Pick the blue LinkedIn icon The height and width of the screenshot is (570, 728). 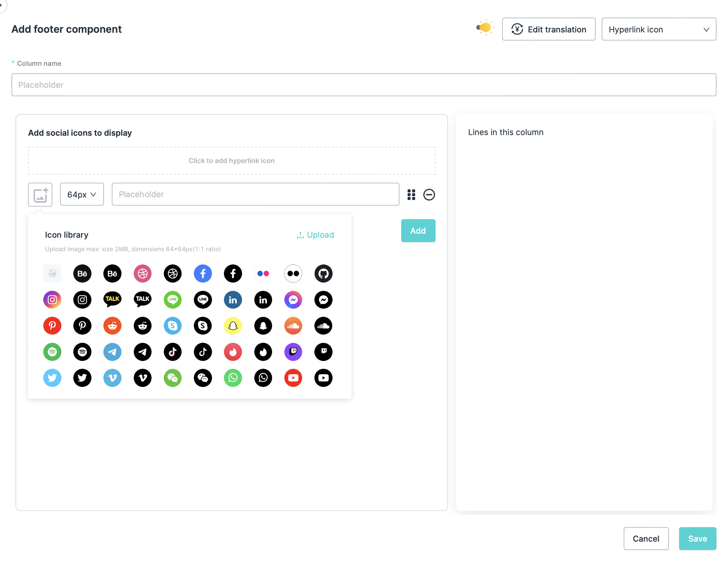tap(233, 300)
